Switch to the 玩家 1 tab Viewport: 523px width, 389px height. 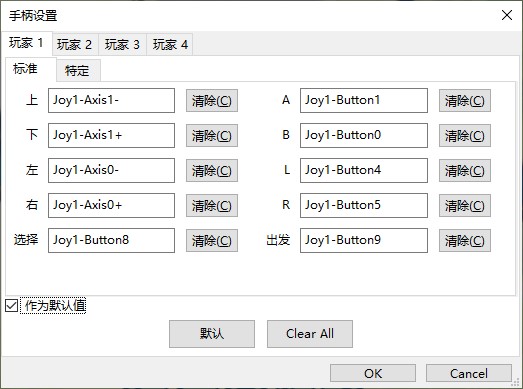click(26, 43)
